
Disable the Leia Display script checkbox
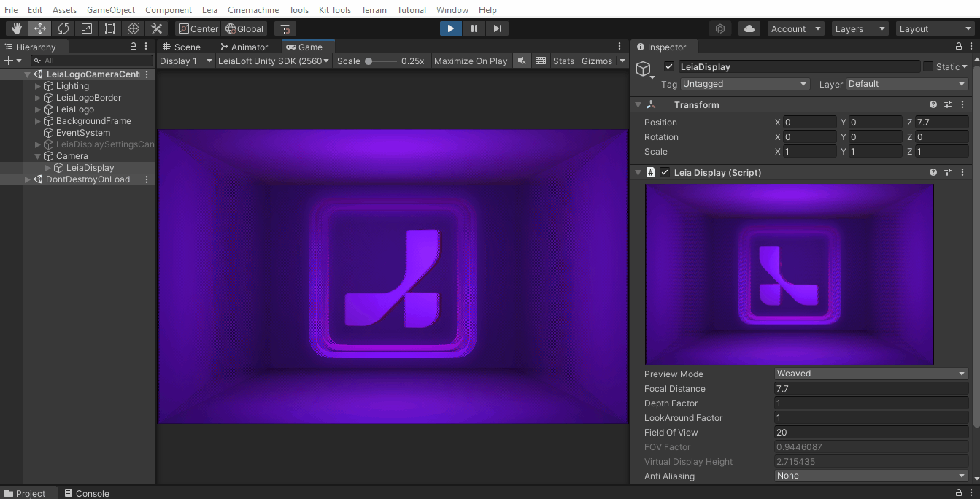[665, 173]
